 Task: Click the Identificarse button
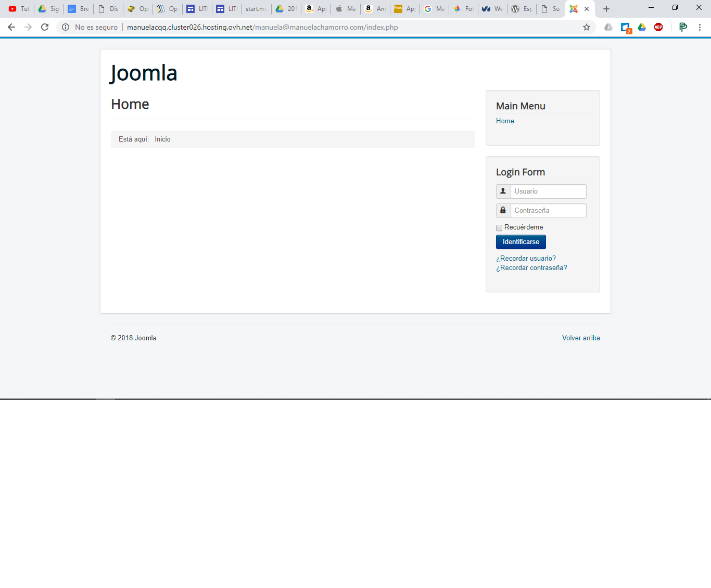pos(521,242)
